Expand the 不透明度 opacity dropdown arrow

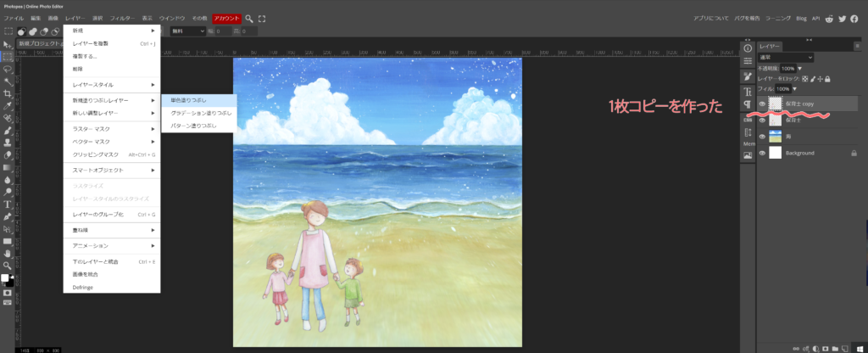[x=799, y=68]
